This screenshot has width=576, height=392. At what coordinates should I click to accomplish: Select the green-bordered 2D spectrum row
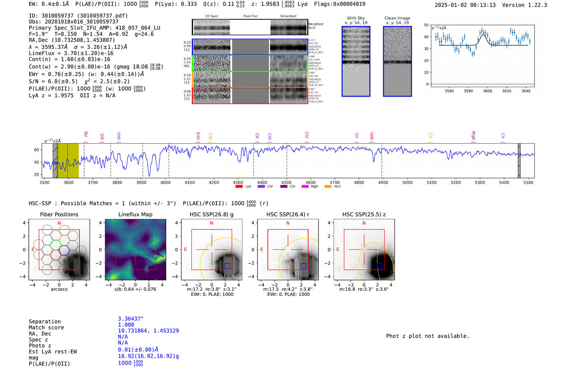pyautogui.click(x=250, y=63)
